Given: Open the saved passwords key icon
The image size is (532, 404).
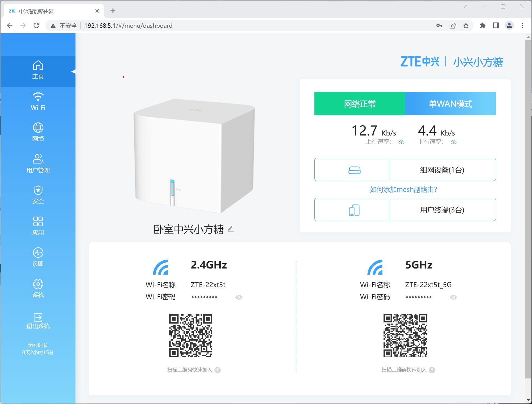Looking at the screenshot, I should pos(439,26).
